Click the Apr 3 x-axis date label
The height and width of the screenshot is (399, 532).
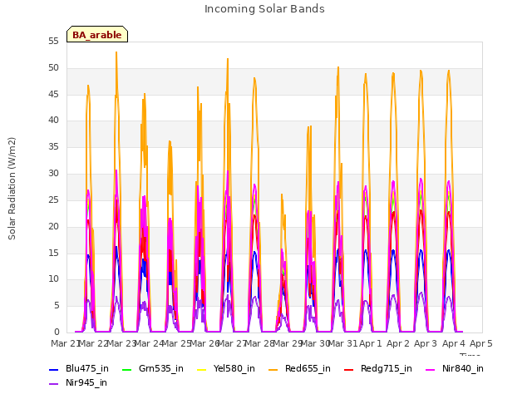pos(426,343)
